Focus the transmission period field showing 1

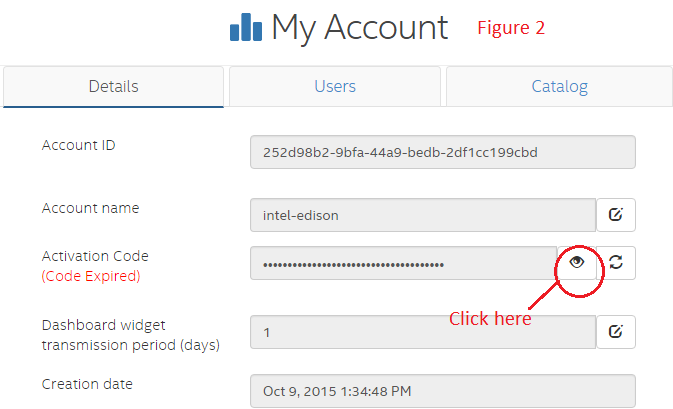[x=422, y=331]
